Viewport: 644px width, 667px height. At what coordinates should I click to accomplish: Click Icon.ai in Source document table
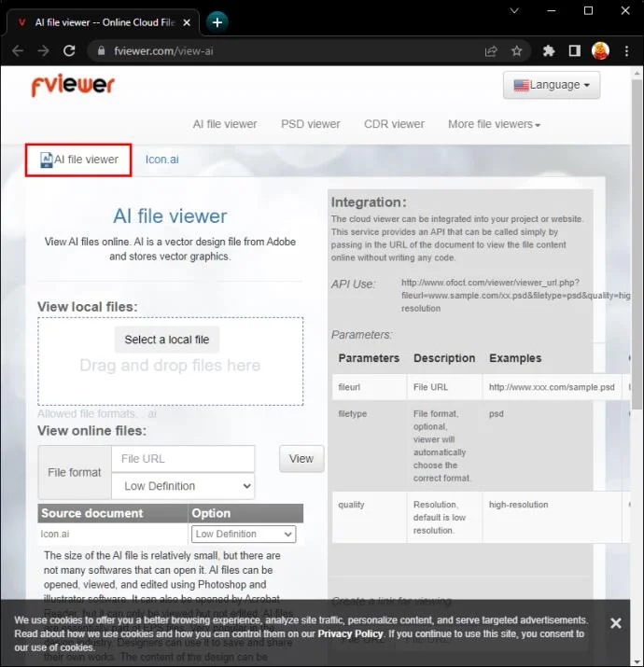pyautogui.click(x=55, y=535)
